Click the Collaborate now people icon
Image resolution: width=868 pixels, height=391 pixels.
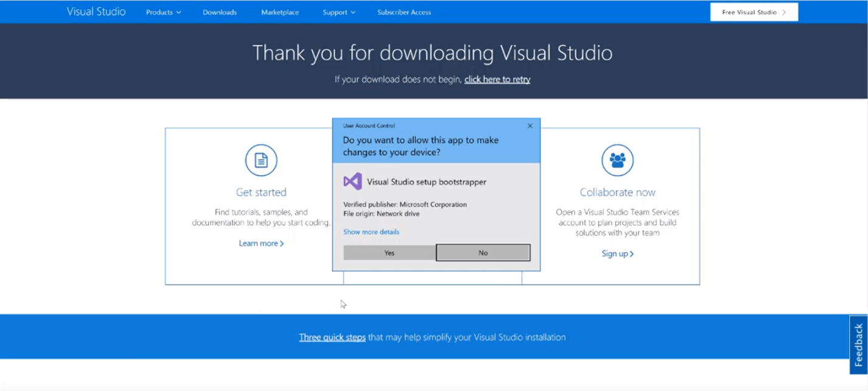pyautogui.click(x=617, y=160)
